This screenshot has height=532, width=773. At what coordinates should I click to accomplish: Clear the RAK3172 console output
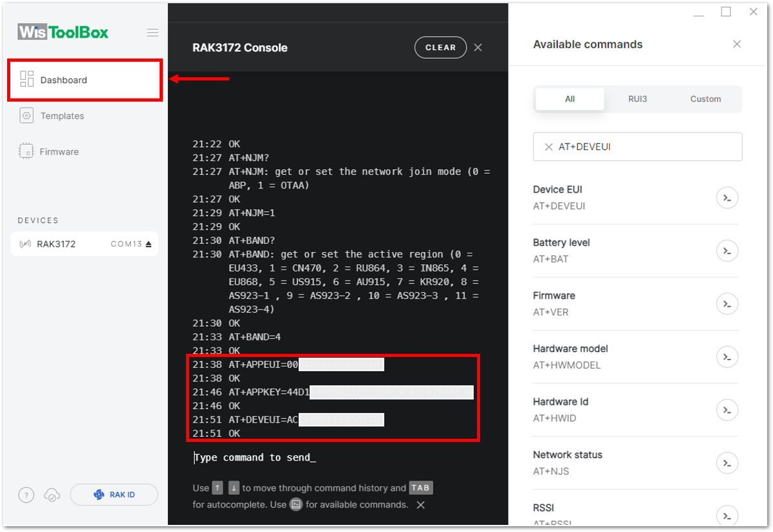coord(441,48)
